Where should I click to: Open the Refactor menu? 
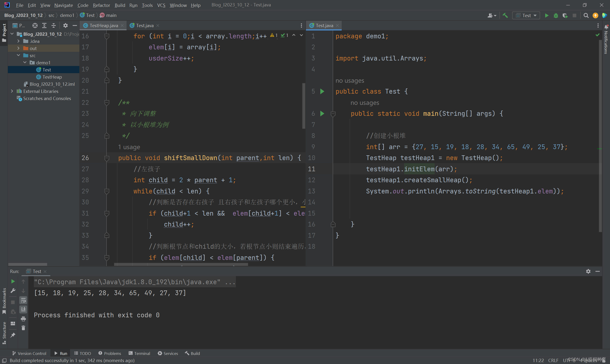click(x=101, y=5)
